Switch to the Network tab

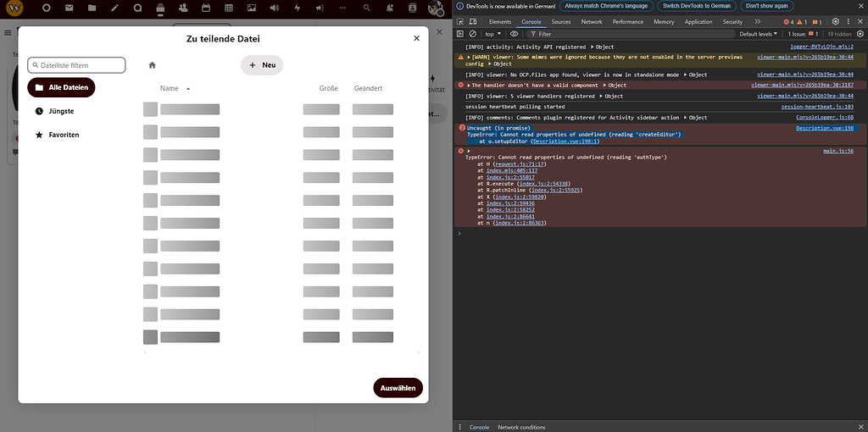[x=592, y=22]
